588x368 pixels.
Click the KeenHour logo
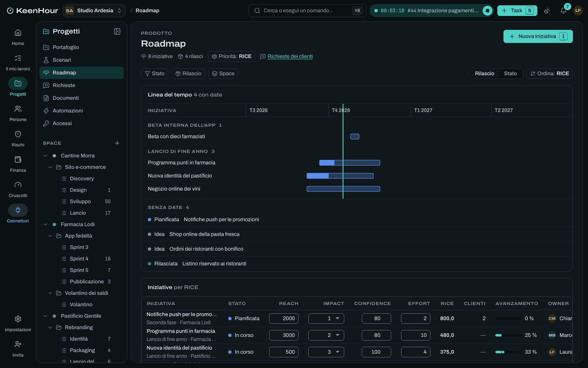(32, 11)
